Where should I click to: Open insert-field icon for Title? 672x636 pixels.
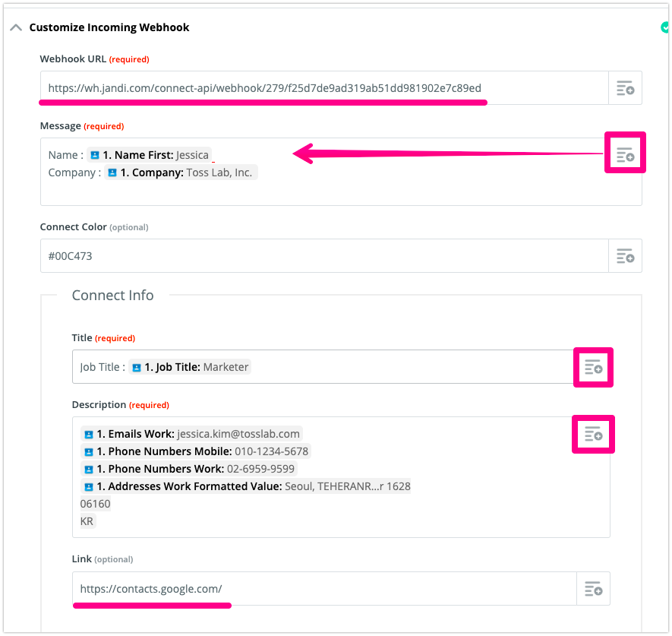click(x=594, y=367)
